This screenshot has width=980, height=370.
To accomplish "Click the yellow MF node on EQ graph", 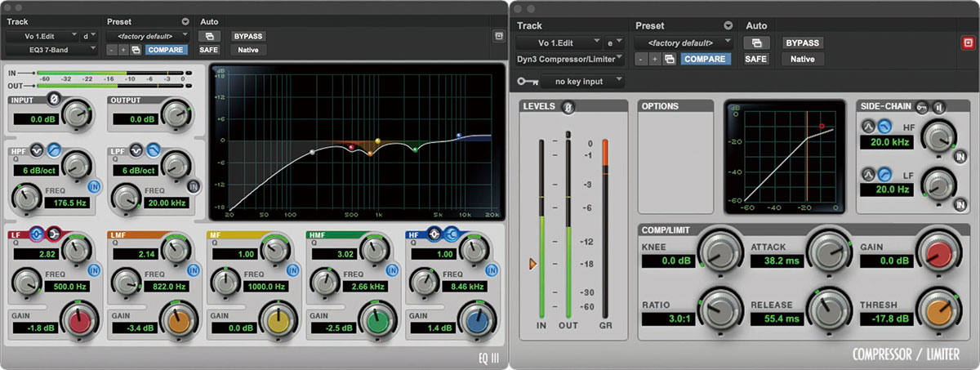I will click(377, 141).
